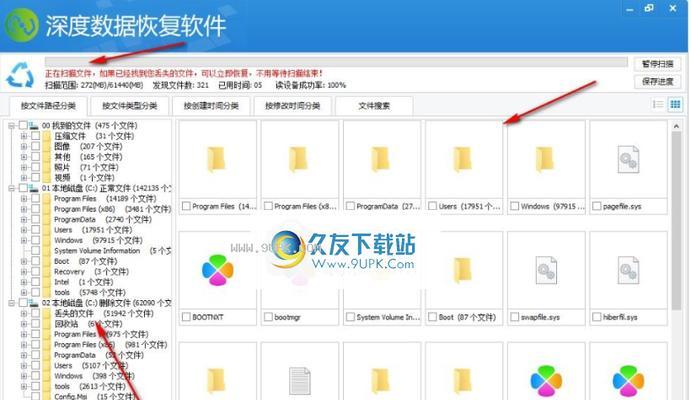Check the 丢失的文件 tree checkbox
691x400 pixels.
point(35,314)
